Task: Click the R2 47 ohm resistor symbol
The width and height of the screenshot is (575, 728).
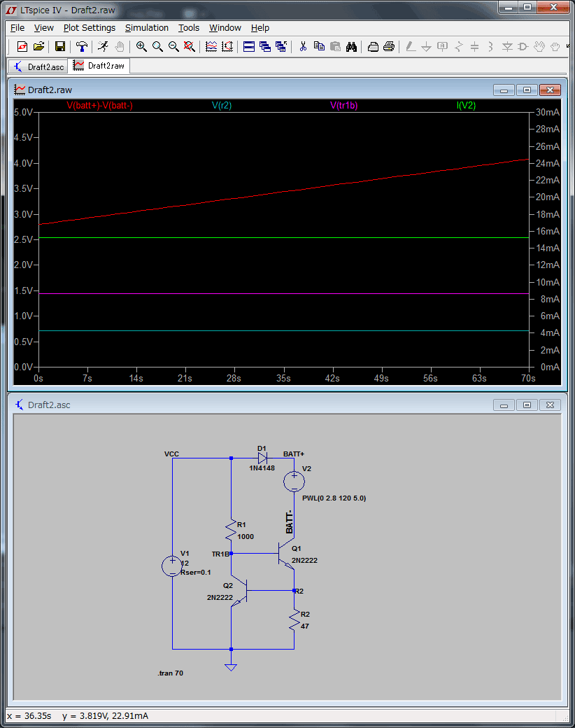Action: 294,619
